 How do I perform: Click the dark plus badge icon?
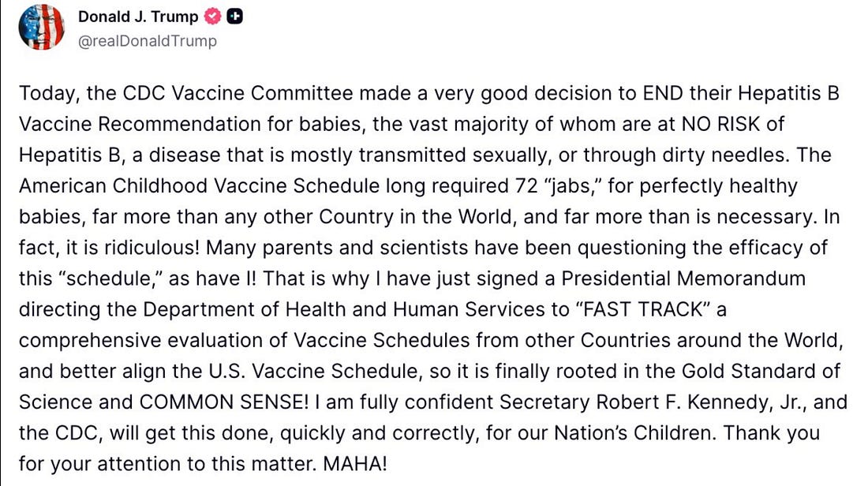pyautogui.click(x=234, y=17)
